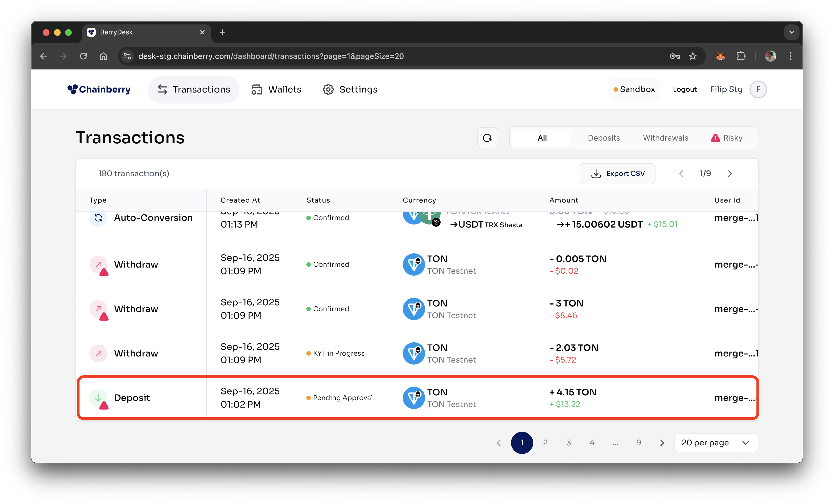
Task: Toggle the Sandbox environment indicator
Action: tap(634, 89)
